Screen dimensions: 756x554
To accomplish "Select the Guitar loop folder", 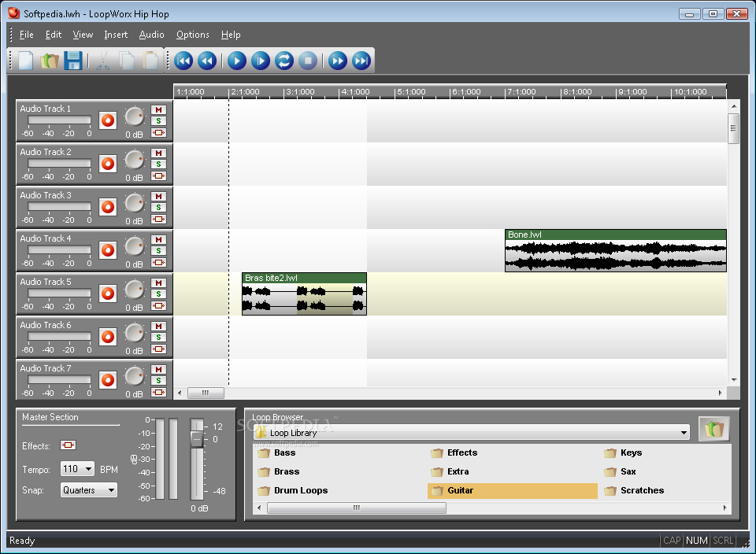I will (x=513, y=490).
